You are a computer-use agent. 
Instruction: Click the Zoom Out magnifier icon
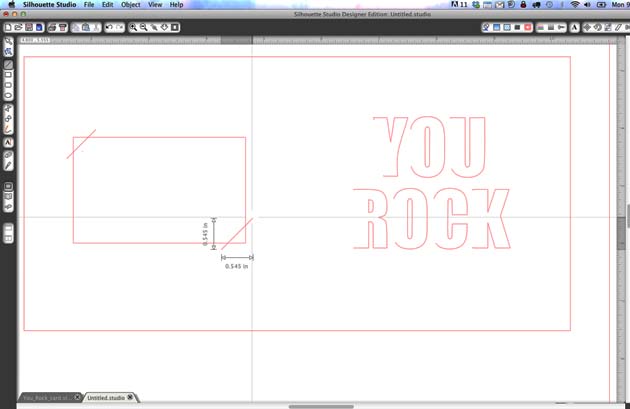143,27
